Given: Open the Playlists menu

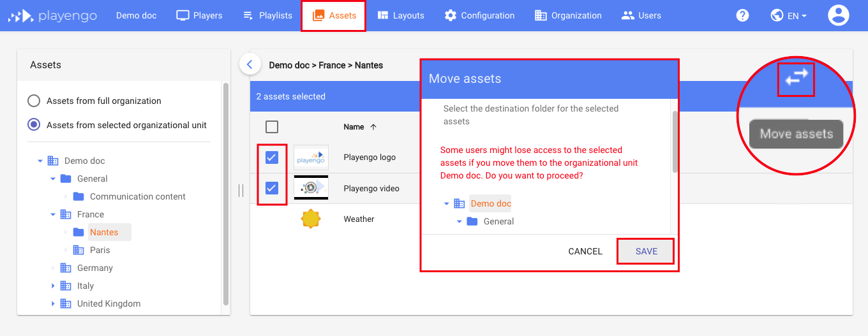Looking at the screenshot, I should (x=267, y=15).
